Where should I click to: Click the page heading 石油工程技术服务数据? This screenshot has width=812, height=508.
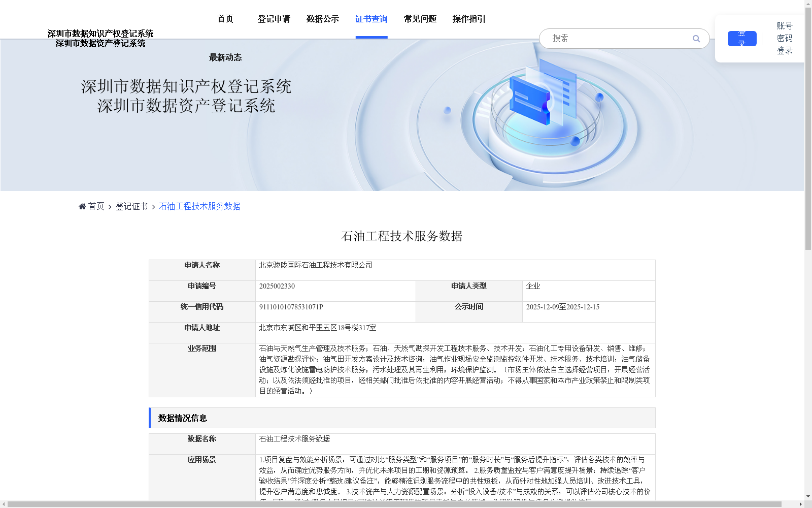tap(402, 236)
